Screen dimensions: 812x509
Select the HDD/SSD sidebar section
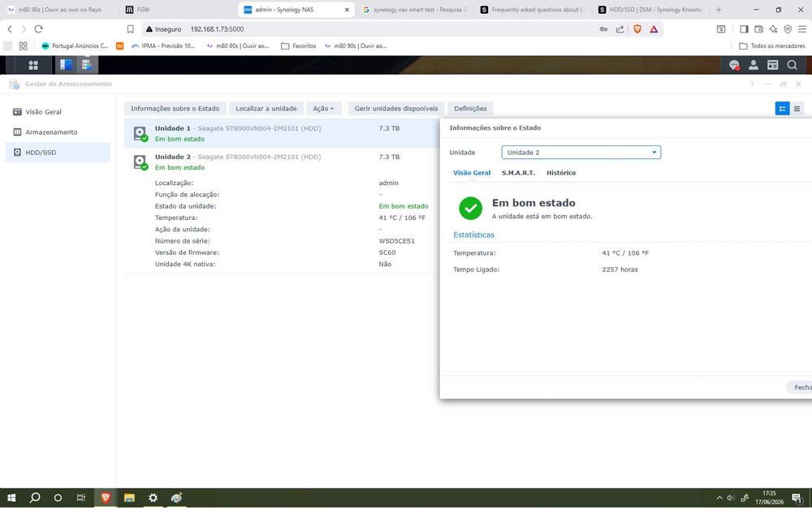(x=58, y=153)
